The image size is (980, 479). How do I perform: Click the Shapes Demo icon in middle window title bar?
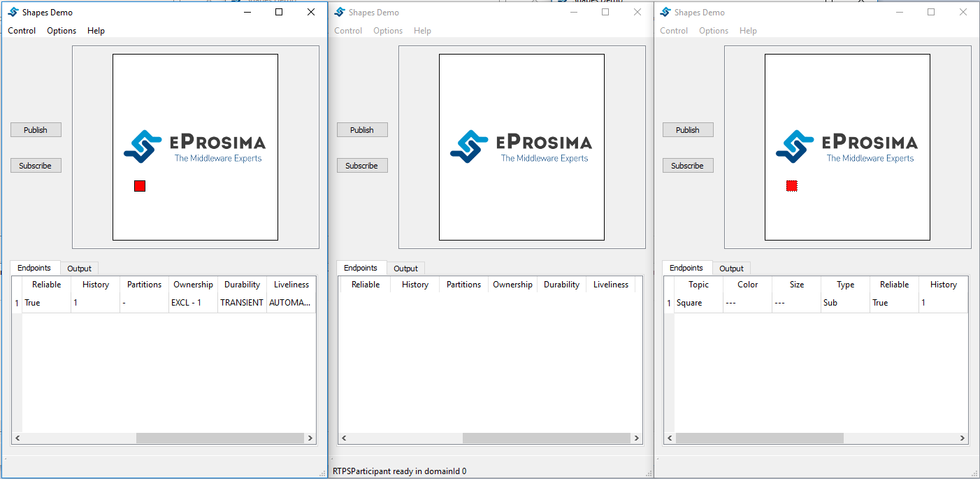339,12
